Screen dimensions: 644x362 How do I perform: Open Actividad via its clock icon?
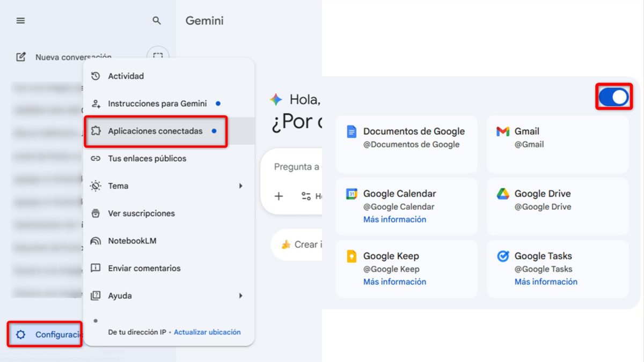[95, 76]
